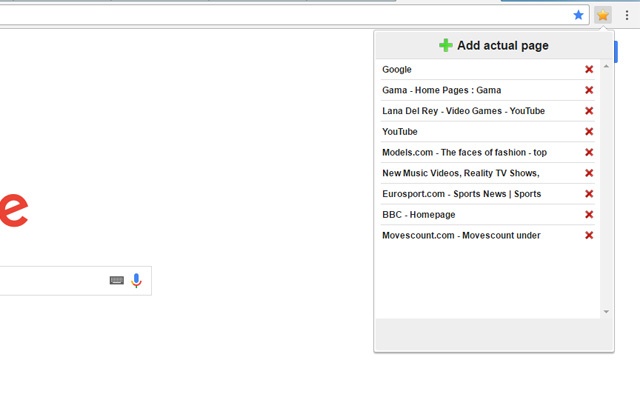640x400 pixels.
Task: Open Gama - Home Pages : Gama link
Action: pyautogui.click(x=442, y=90)
